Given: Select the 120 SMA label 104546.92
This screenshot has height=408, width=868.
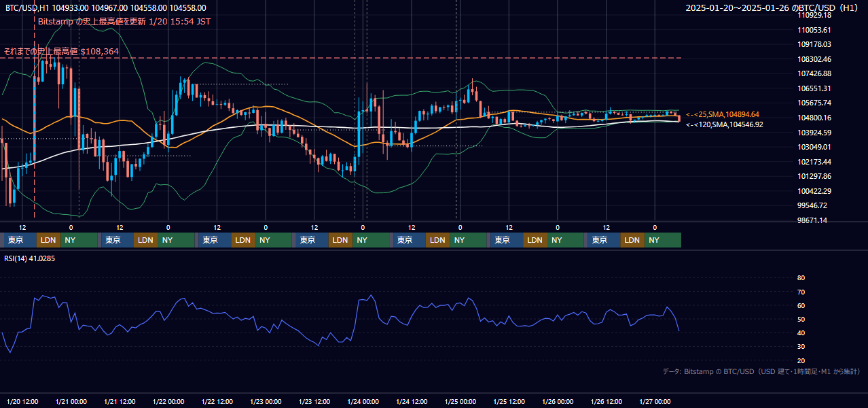Looking at the screenshot, I should pyautogui.click(x=725, y=124).
